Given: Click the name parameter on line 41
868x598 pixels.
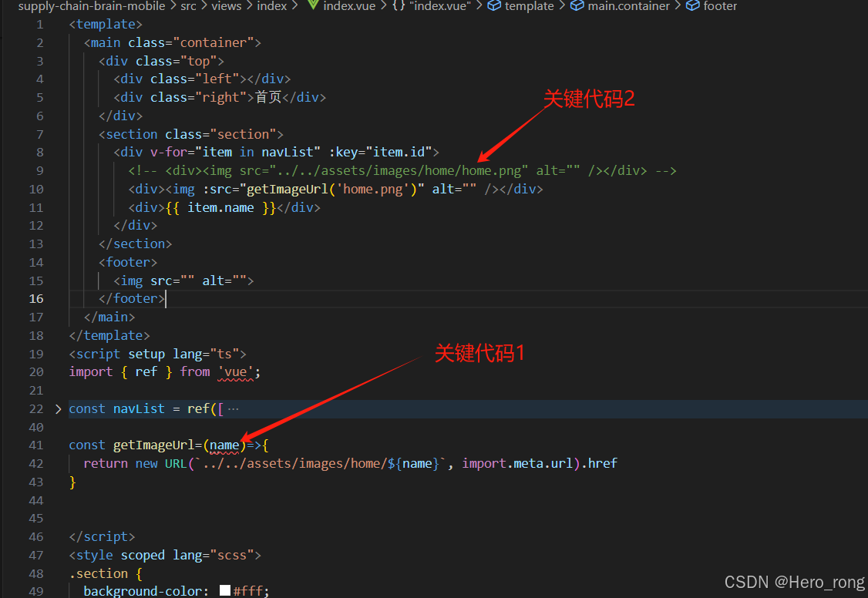Looking at the screenshot, I should click(224, 445).
